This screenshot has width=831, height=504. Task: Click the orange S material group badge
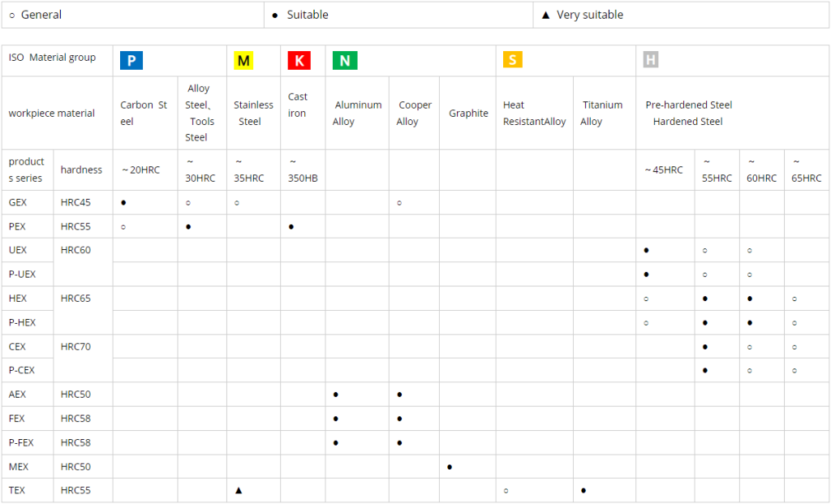pos(512,60)
